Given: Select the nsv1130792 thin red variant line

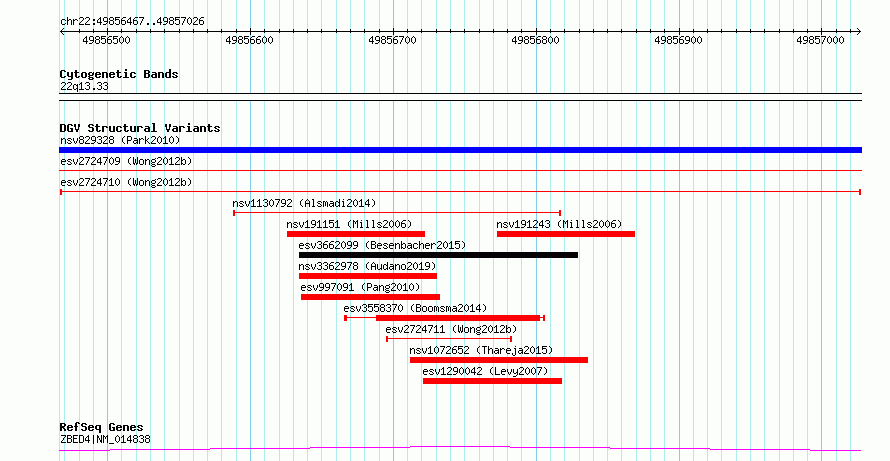Looking at the screenshot, I should coord(397,213).
